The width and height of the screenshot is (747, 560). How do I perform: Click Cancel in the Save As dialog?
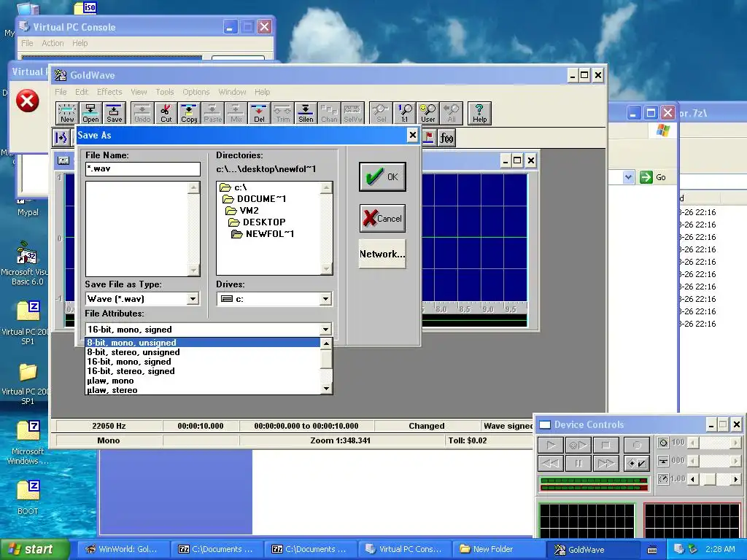[x=382, y=219]
